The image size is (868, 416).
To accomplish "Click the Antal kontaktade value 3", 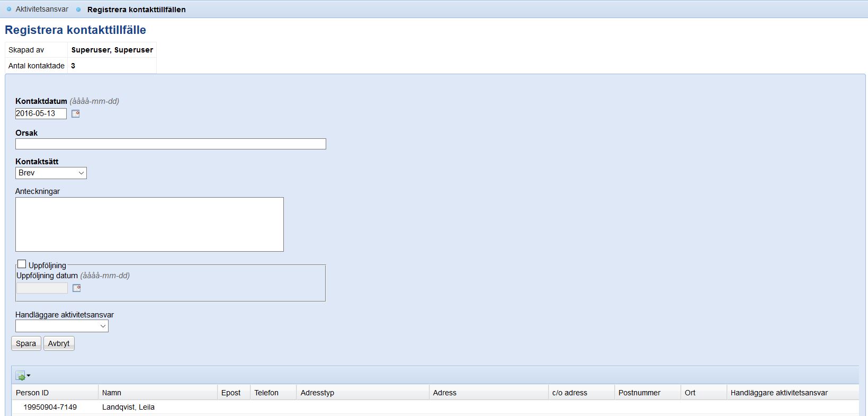I will 73,66.
